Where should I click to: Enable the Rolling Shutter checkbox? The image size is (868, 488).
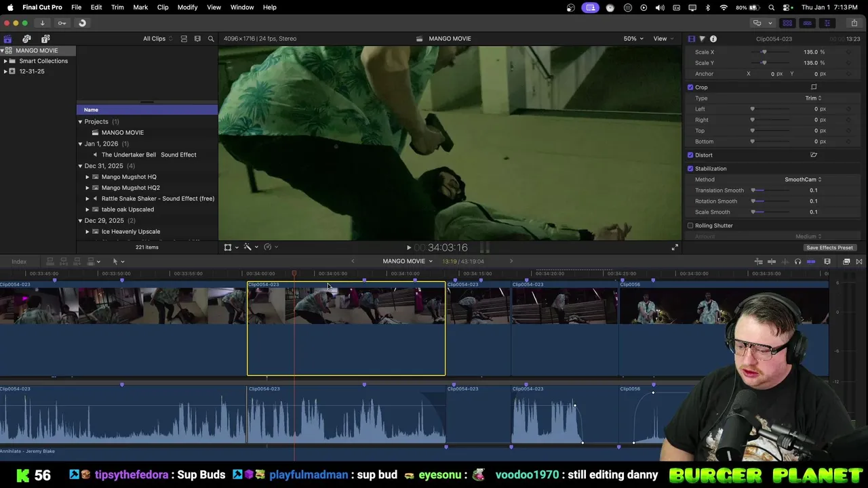pyautogui.click(x=690, y=225)
